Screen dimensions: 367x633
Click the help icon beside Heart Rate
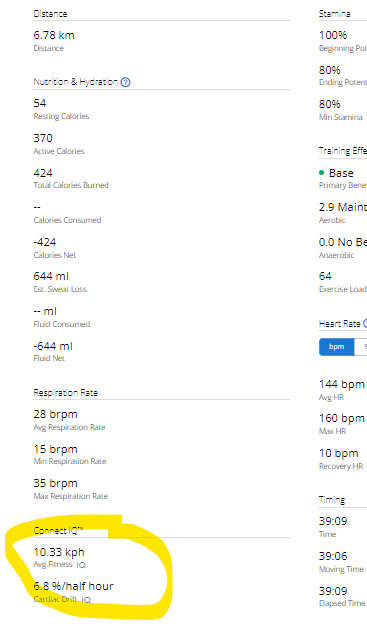[365, 323]
